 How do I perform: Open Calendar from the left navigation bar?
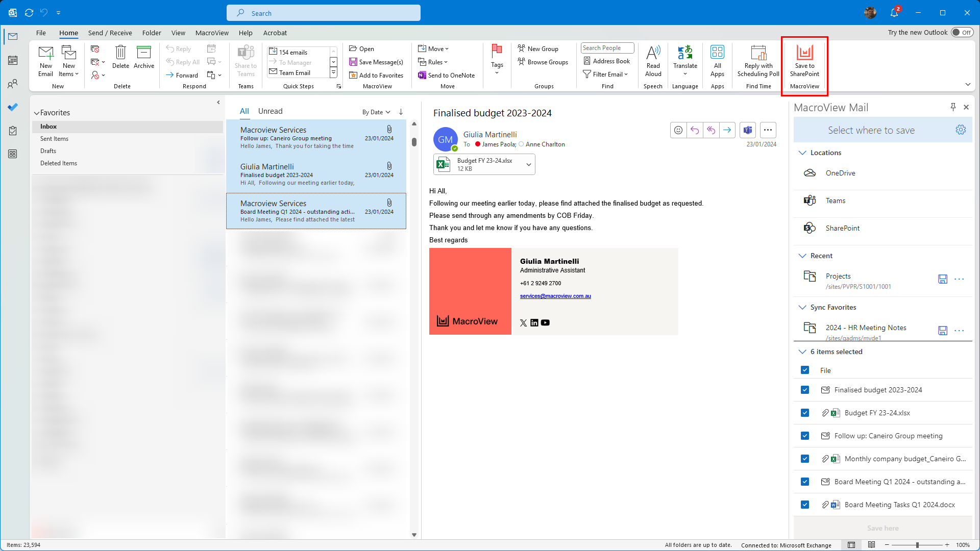[13, 60]
